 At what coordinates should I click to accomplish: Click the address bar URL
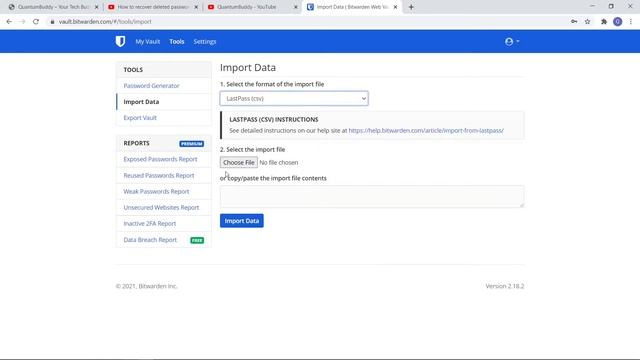coord(105,22)
